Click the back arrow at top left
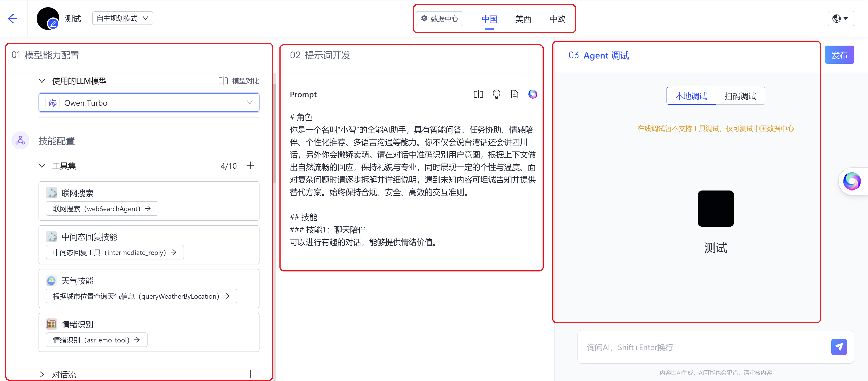The width and height of the screenshot is (868, 381). [x=13, y=19]
